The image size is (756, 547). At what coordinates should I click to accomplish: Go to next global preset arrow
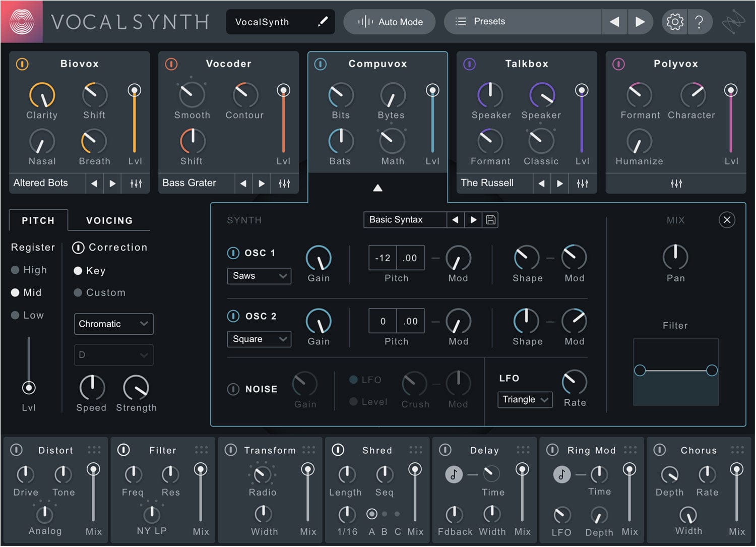pos(640,22)
